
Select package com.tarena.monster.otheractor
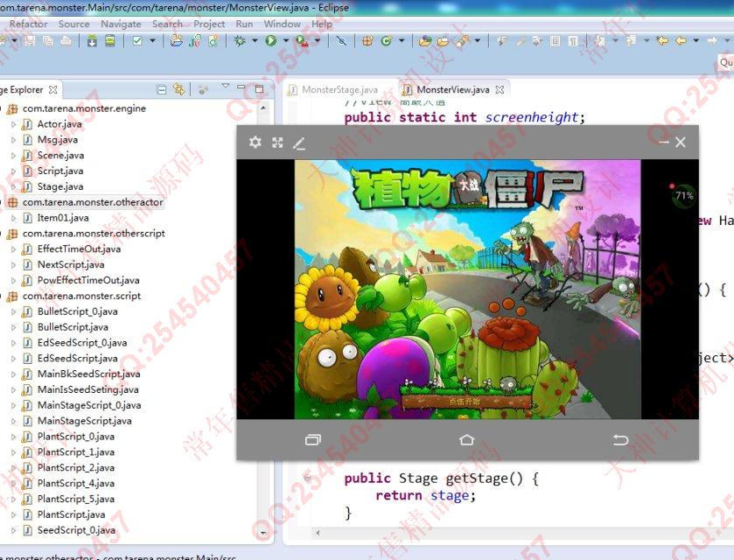point(93,202)
